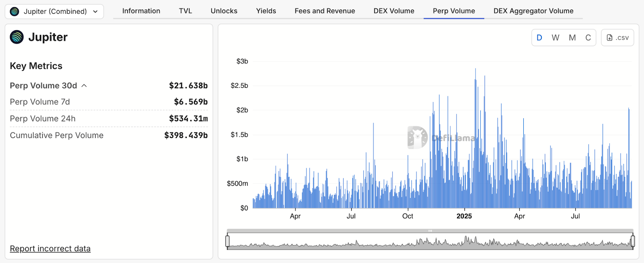Select the Unlocks tab
Viewport: 644px width, 263px height.
tap(224, 11)
